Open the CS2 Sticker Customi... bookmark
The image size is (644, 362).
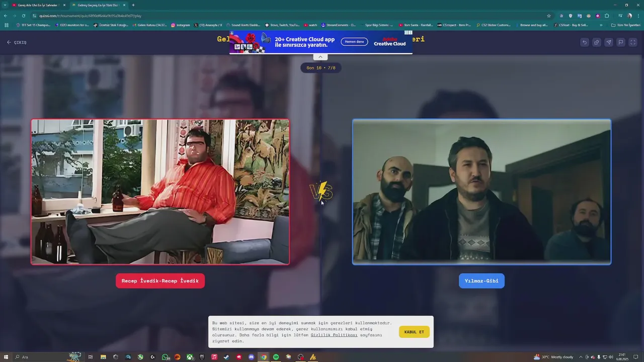tap(494, 25)
